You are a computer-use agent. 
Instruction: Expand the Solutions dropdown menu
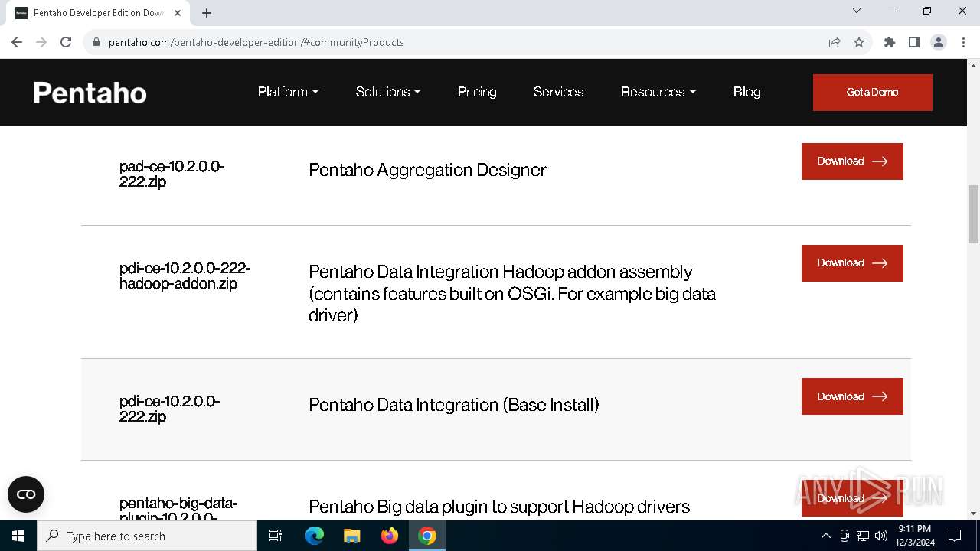(x=388, y=92)
